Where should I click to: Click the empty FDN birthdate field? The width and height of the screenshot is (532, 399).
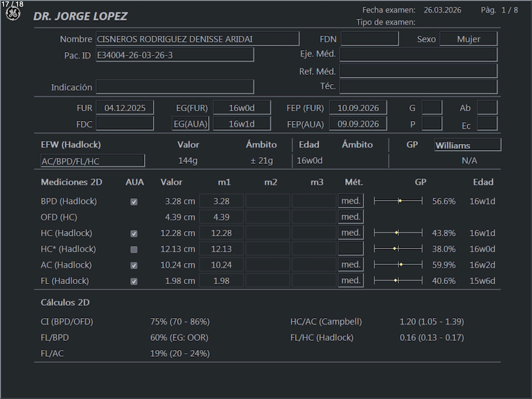[369, 39]
